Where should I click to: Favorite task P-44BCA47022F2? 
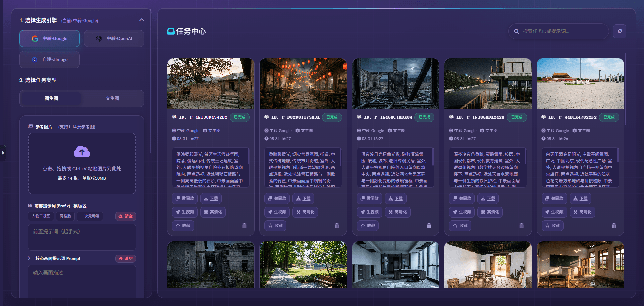point(552,226)
